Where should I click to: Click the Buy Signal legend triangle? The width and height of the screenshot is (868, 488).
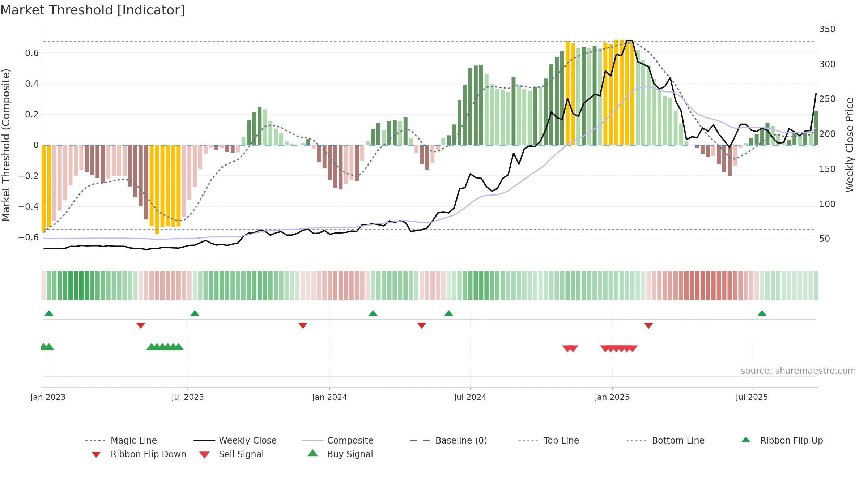click(313, 453)
